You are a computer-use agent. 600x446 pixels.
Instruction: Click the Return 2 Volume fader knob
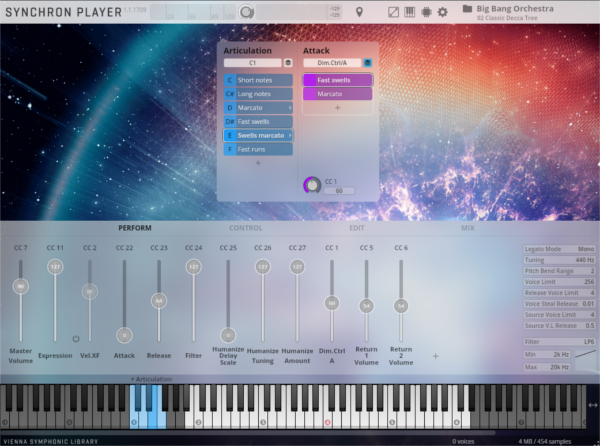(x=401, y=306)
